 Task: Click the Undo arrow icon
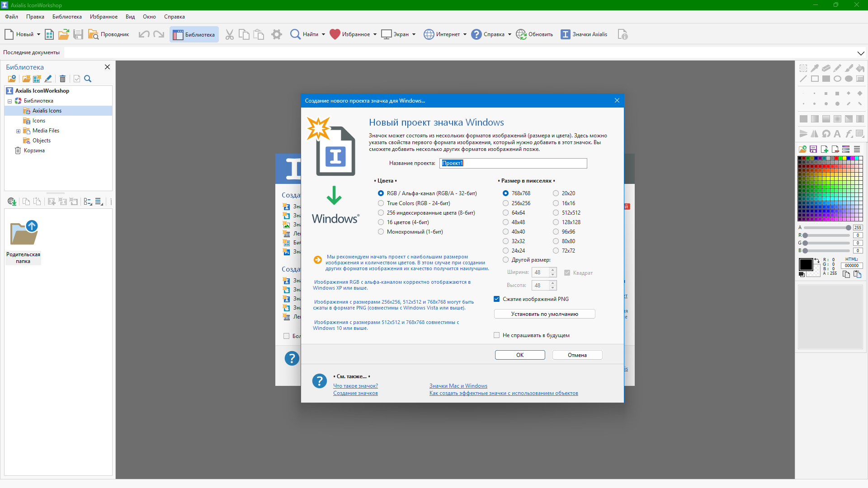pyautogui.click(x=144, y=34)
